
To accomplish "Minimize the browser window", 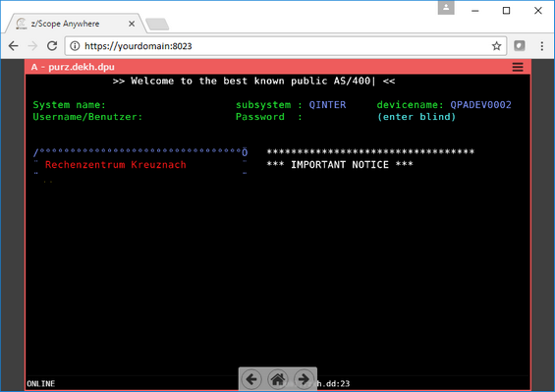I will [x=475, y=11].
